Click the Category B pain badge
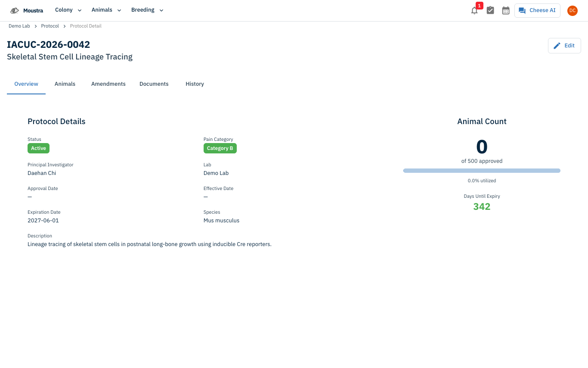 220,148
